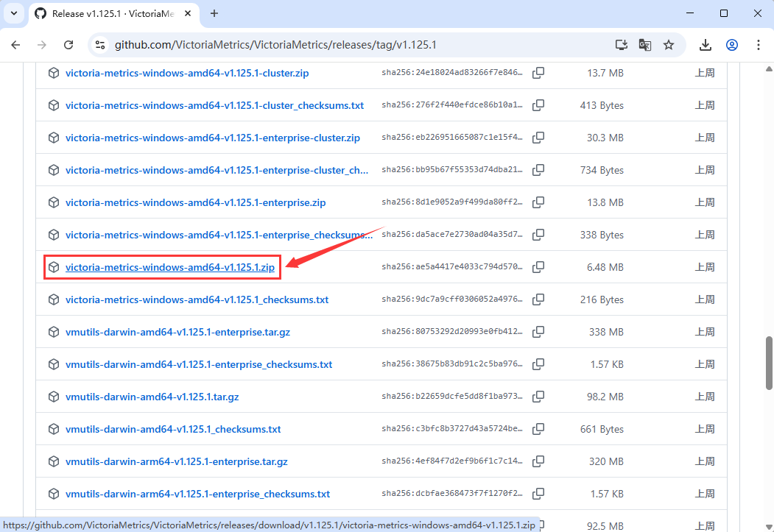This screenshot has height=532, width=774.
Task: Click the scrollbar up arrow
Action: point(769,68)
